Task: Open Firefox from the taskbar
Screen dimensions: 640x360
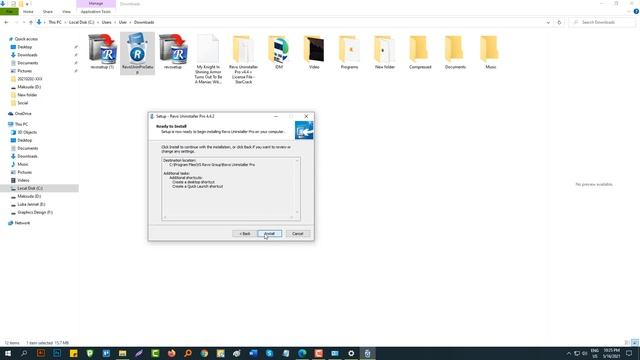Action: [171, 353]
